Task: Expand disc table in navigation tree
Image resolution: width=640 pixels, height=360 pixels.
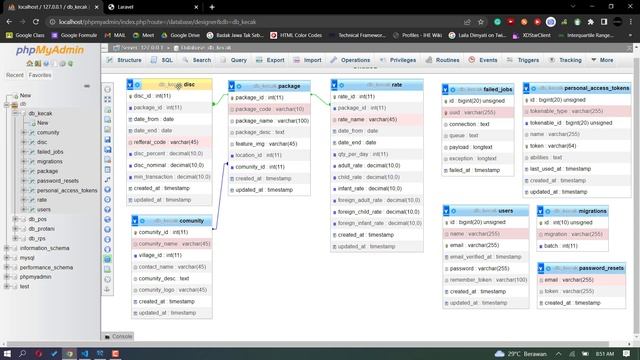Action: coord(24,142)
